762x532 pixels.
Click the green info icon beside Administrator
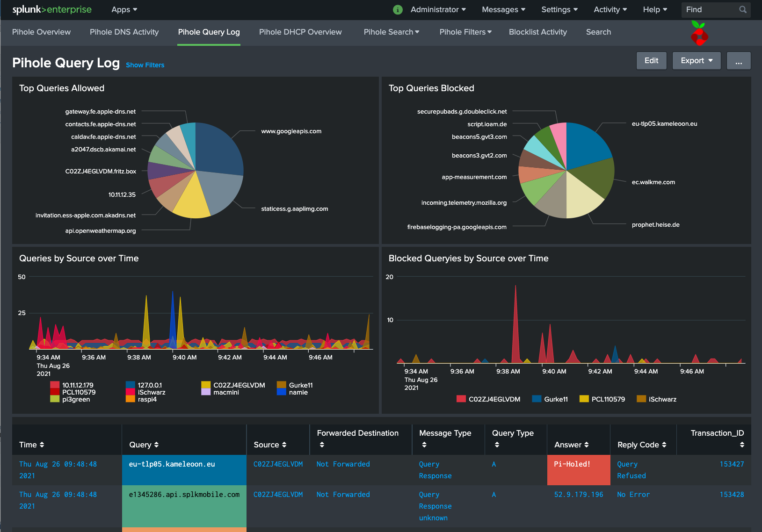(398, 10)
